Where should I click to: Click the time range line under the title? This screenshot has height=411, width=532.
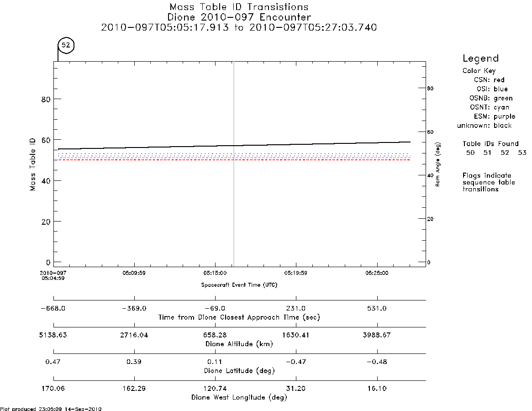(239, 27)
